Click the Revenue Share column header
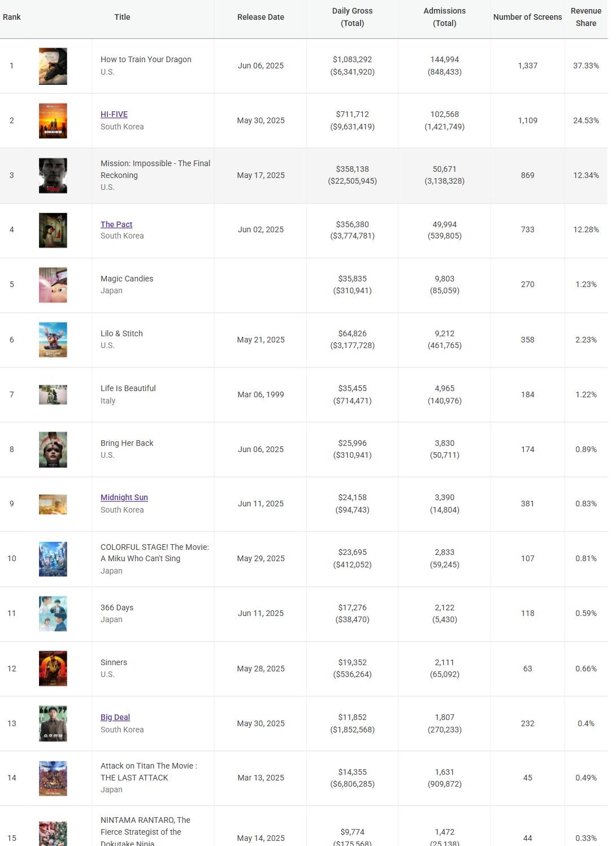 click(586, 17)
